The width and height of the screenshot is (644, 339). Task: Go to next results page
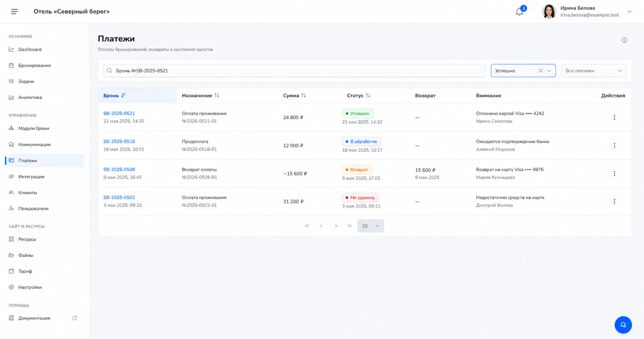336,226
